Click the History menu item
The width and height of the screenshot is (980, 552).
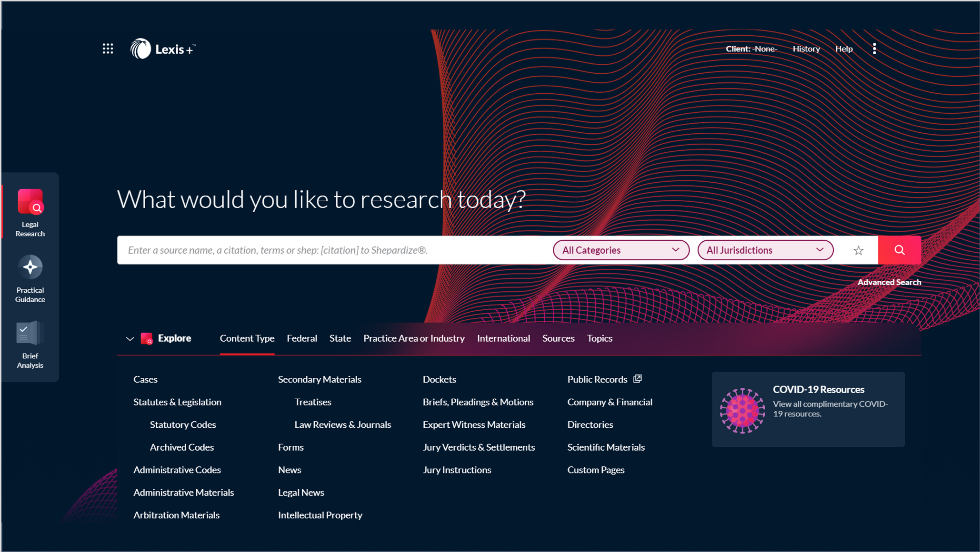(x=805, y=49)
